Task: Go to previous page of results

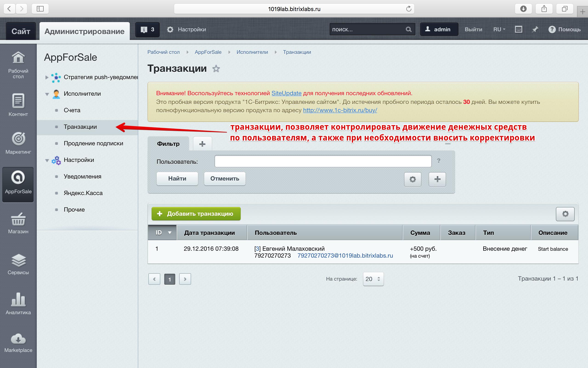Action: click(154, 279)
